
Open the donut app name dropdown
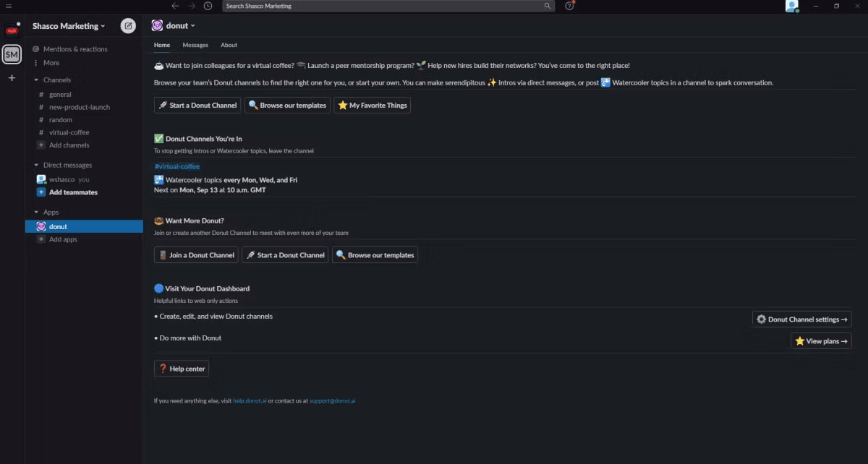click(172, 25)
